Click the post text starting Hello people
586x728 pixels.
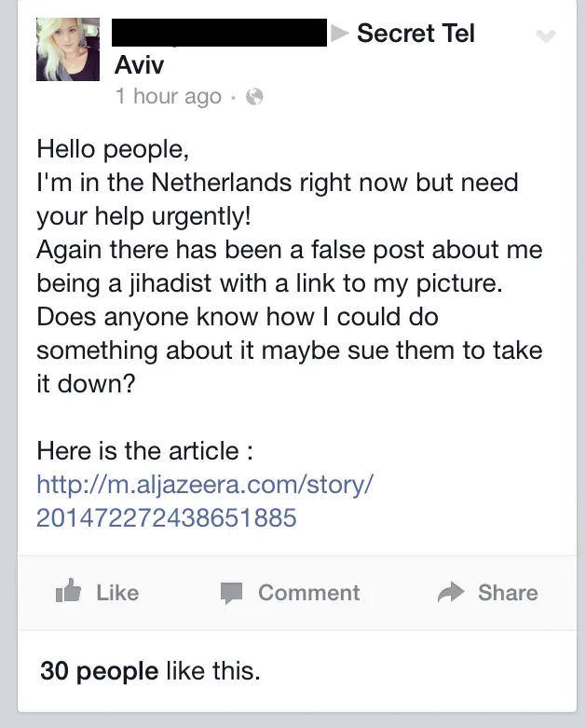point(290,266)
